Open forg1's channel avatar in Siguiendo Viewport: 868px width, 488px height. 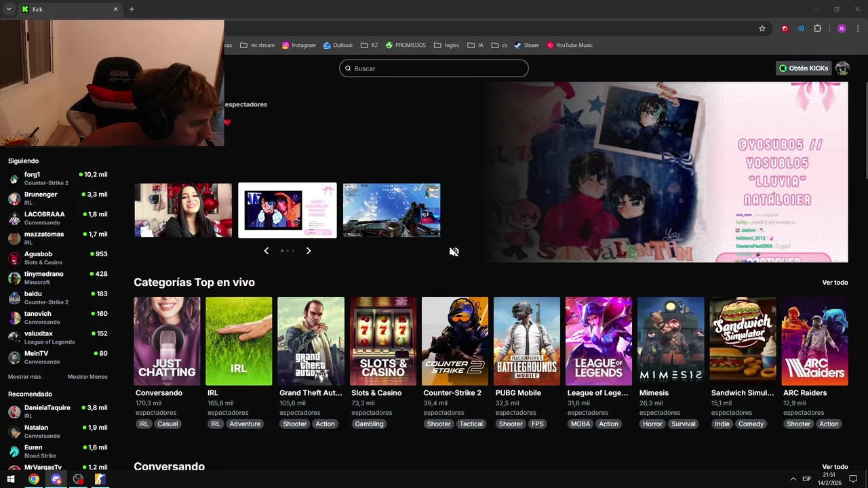(x=14, y=179)
